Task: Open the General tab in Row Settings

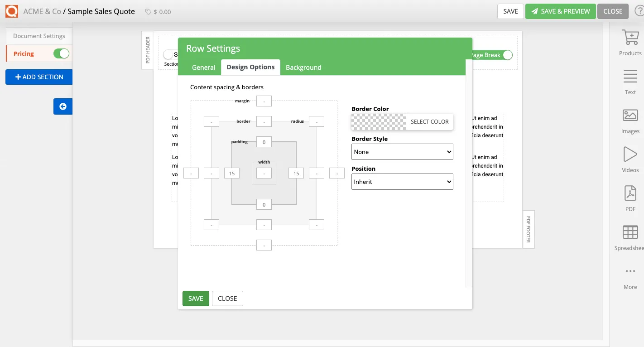Action: [x=203, y=67]
